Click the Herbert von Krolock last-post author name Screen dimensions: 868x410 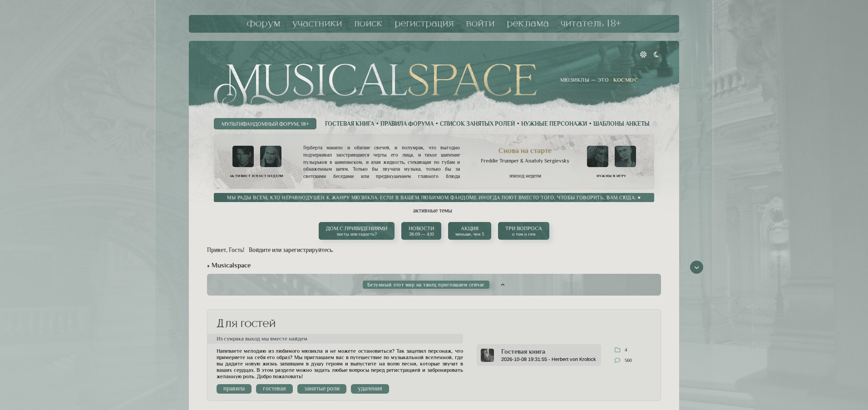pyautogui.click(x=573, y=359)
